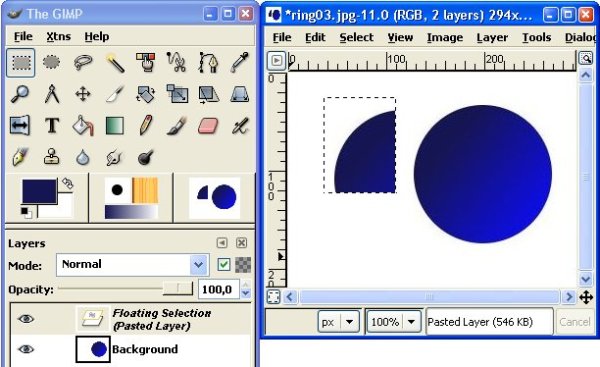Screen dimensions: 600x367
Task: Open the Layer menu in image window
Action: (x=492, y=38)
